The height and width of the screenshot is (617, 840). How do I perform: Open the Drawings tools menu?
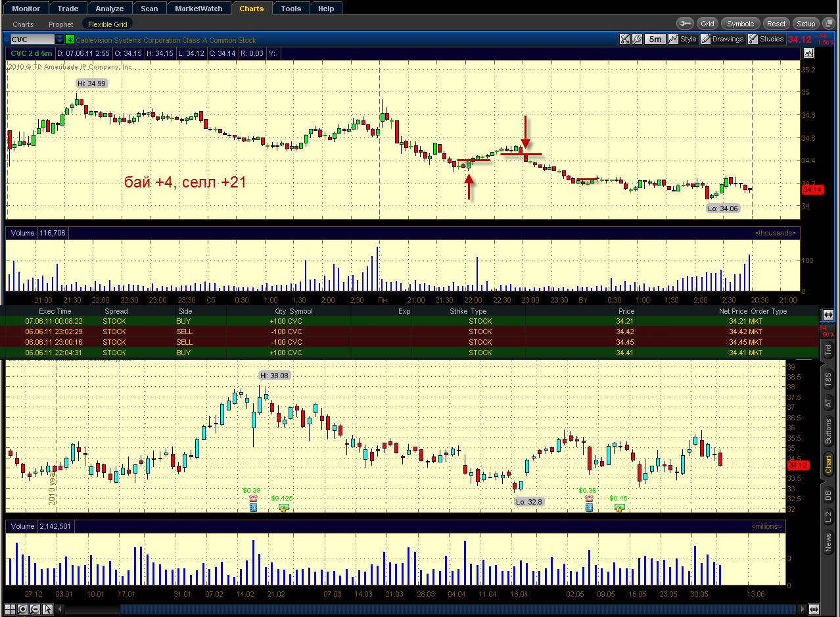pos(722,39)
